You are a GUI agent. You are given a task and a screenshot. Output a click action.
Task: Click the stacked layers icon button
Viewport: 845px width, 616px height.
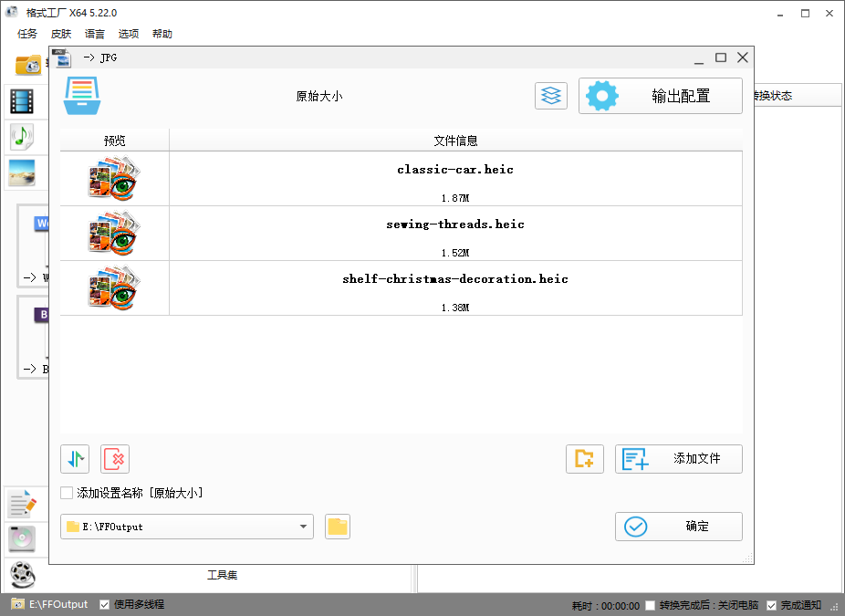pyautogui.click(x=551, y=96)
